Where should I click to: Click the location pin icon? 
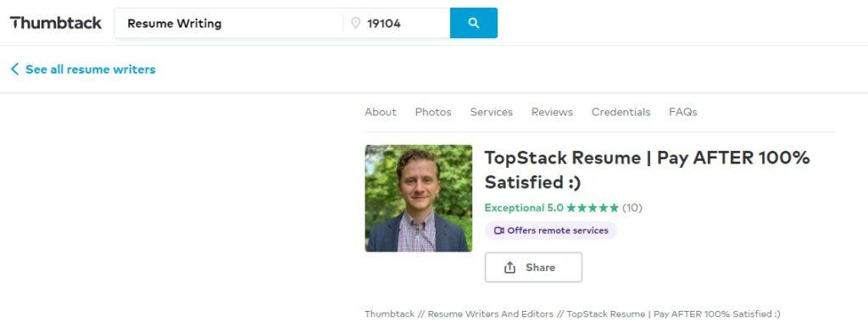355,23
